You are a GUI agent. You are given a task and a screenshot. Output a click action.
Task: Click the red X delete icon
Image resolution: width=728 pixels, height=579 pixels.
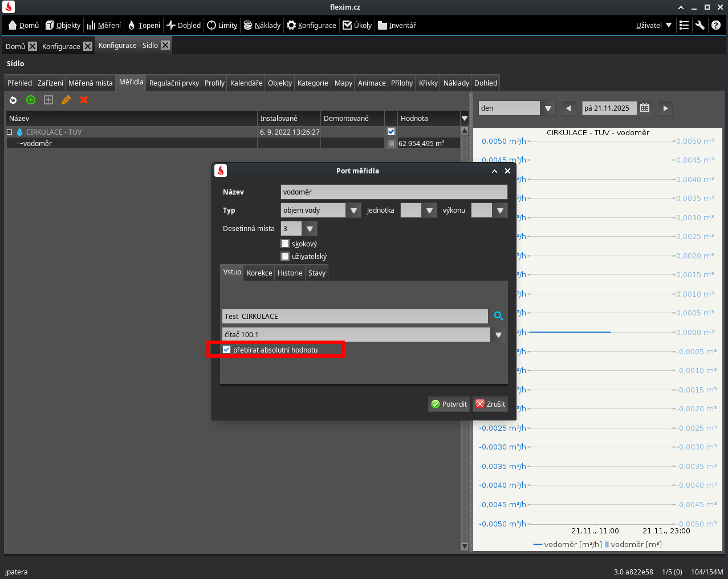(84, 100)
